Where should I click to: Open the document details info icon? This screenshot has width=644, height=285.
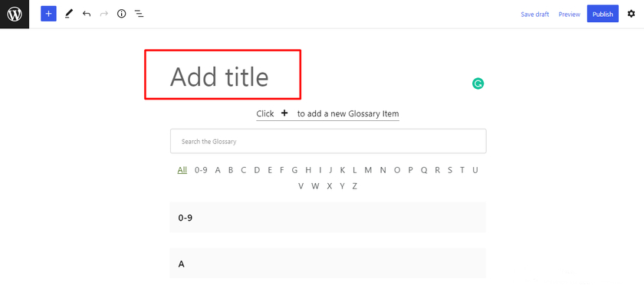coord(122,14)
